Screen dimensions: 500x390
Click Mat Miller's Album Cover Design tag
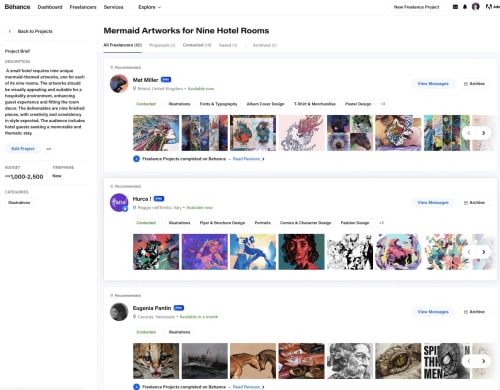point(265,104)
